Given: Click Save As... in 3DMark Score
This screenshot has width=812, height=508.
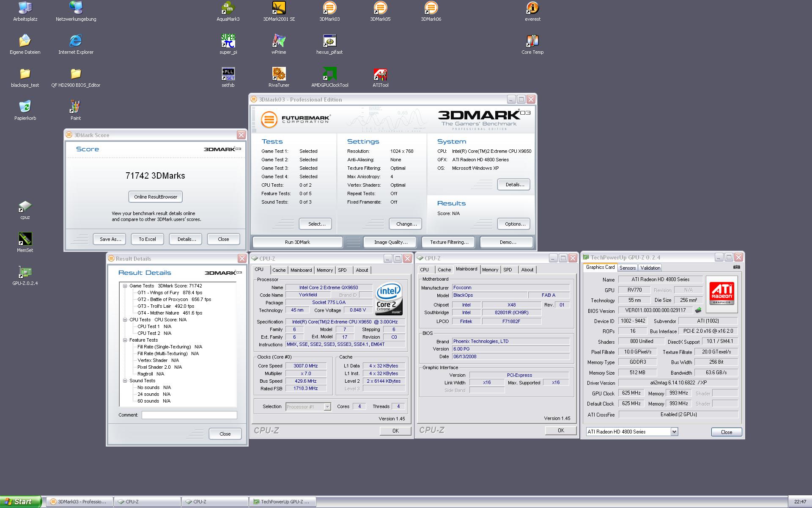Looking at the screenshot, I should point(110,239).
